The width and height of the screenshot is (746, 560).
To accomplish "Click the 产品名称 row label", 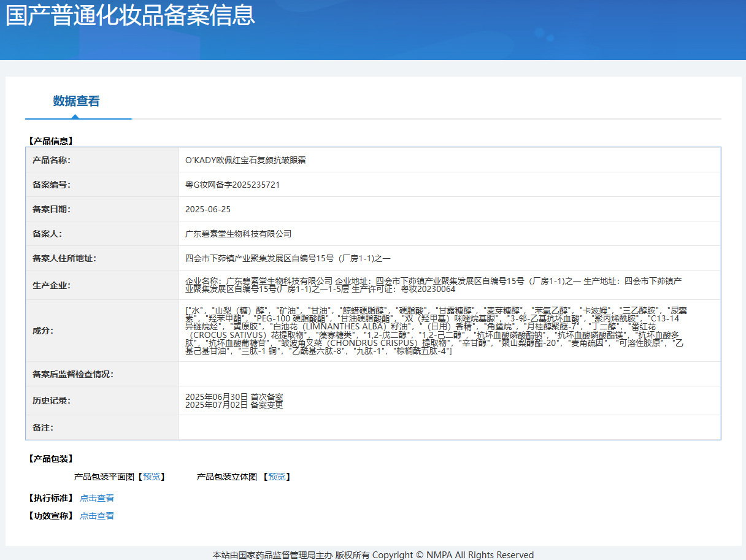I will coord(52,160).
